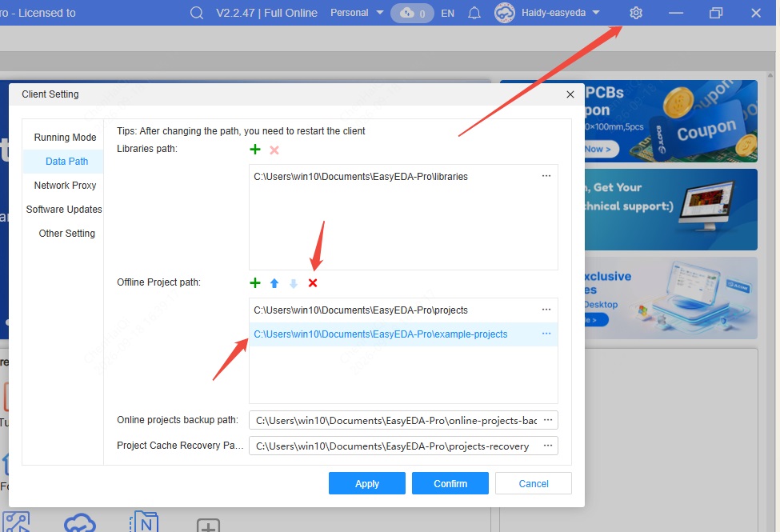Expand the Haidy-easyeda account dropdown arrow
This screenshot has width=780, height=532.
coord(596,13)
